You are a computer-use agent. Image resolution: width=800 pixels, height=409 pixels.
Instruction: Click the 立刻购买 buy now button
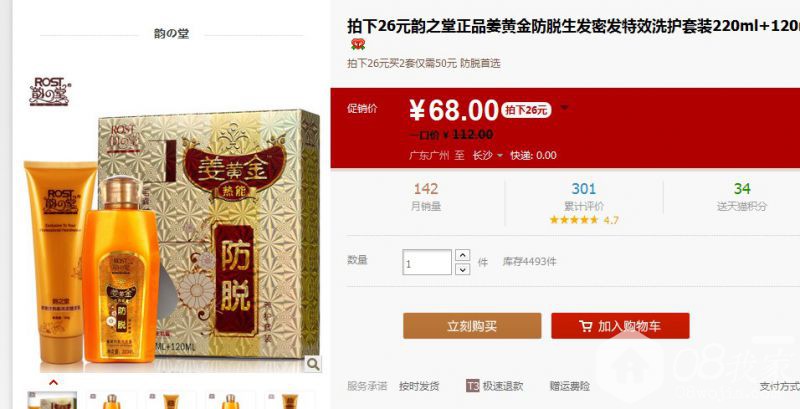pyautogui.click(x=472, y=326)
